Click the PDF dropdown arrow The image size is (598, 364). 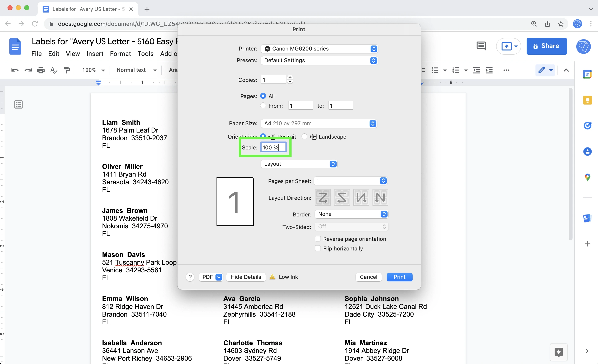pyautogui.click(x=218, y=277)
